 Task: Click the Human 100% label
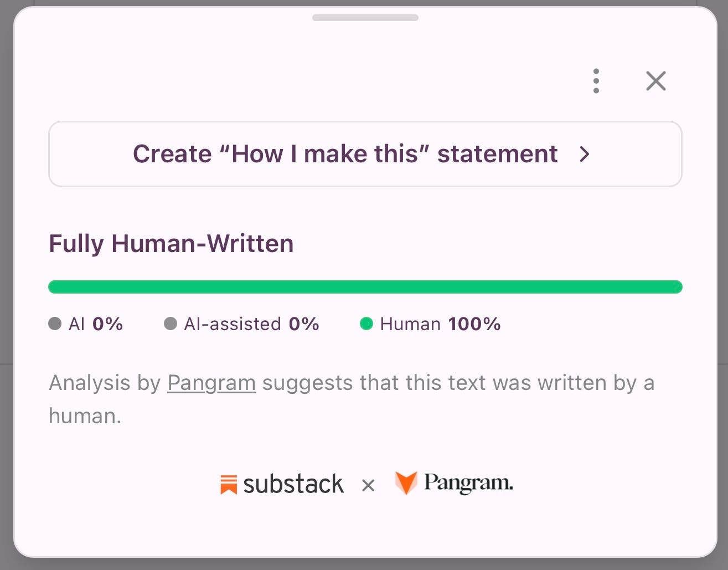point(440,324)
